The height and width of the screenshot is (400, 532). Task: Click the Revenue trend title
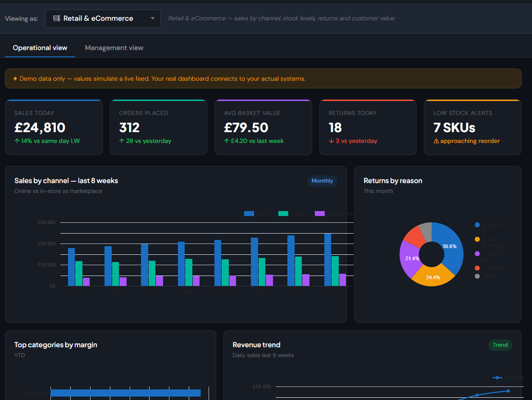click(256, 345)
